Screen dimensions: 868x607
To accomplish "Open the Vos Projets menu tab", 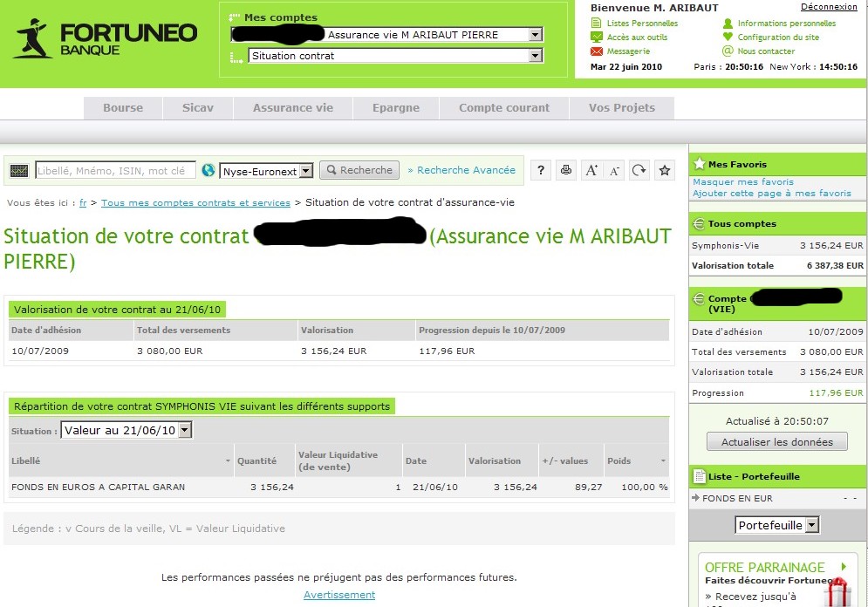I will click(x=622, y=108).
